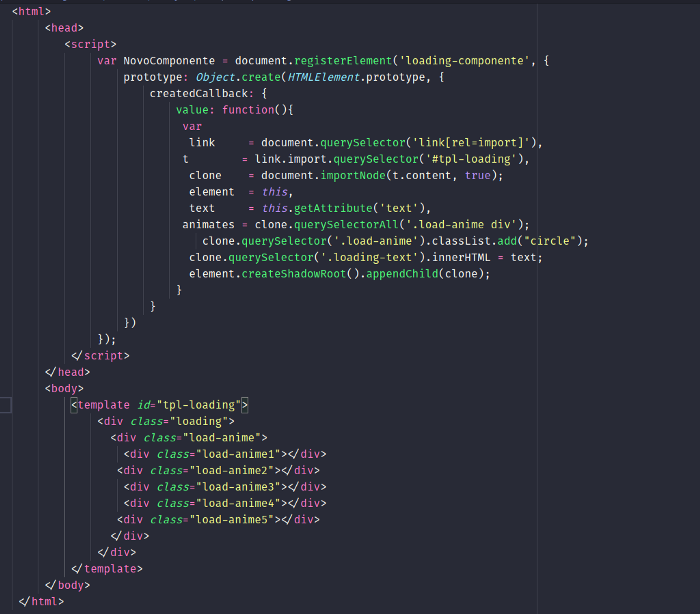Click the gutter marker beside template line
This screenshot has width=700, height=614.
click(x=5, y=405)
